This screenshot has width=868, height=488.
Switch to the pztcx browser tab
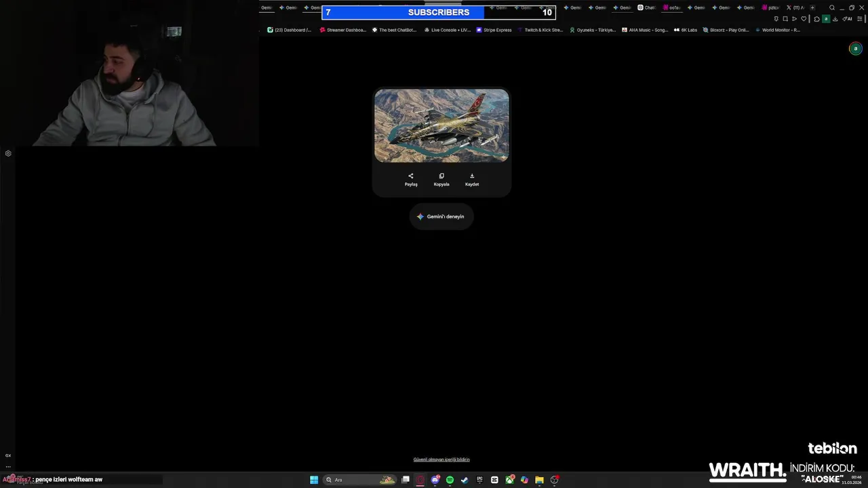click(x=770, y=7)
